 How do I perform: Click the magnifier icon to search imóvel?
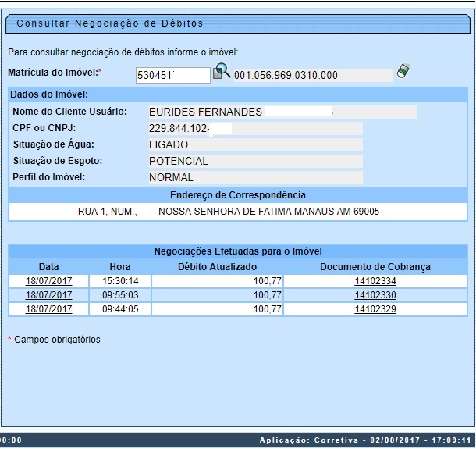[222, 71]
